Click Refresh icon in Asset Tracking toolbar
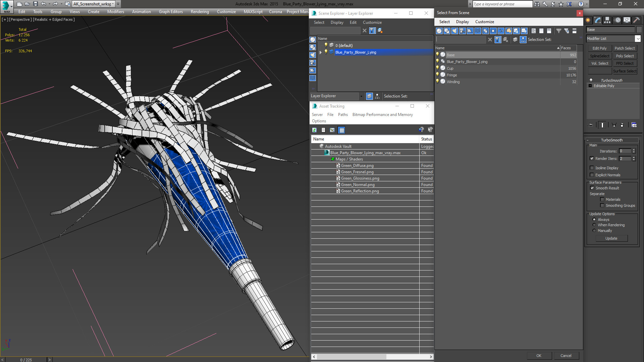 [314, 130]
